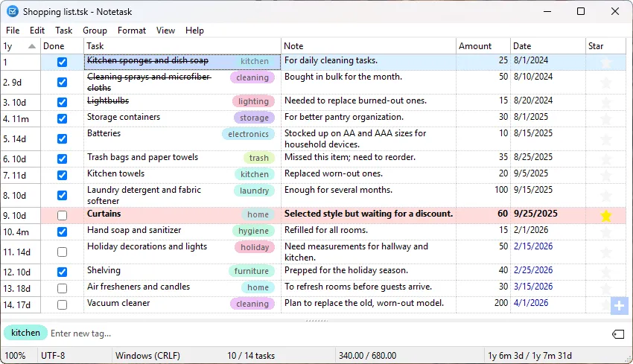The width and height of the screenshot is (633, 364).
Task: Click the UTF-8 encoding in status bar
Action: pos(53,356)
